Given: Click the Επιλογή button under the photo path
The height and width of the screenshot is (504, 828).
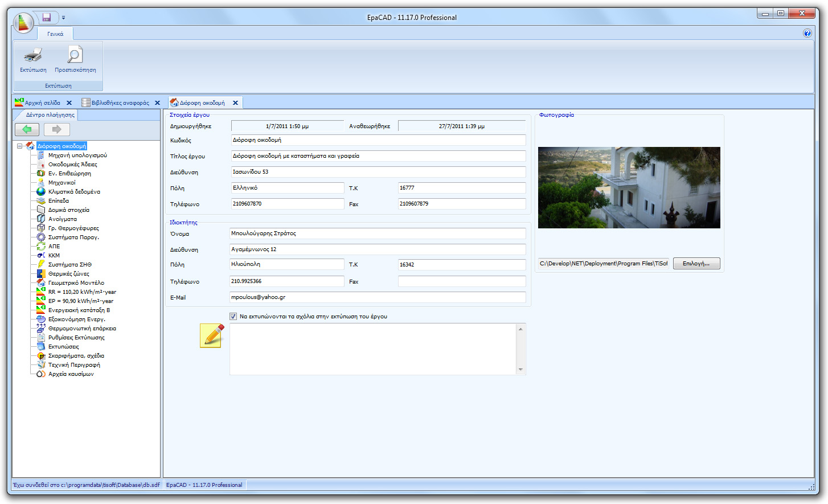Looking at the screenshot, I should tap(696, 263).
